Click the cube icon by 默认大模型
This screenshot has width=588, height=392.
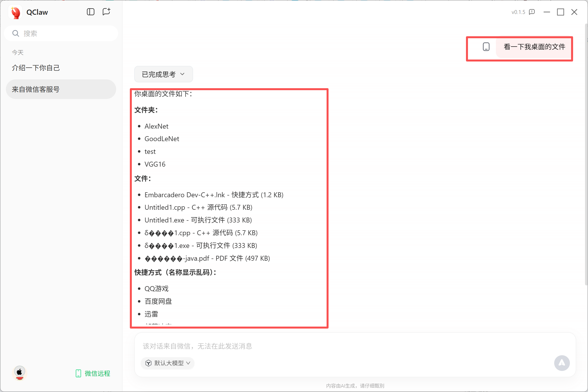[x=148, y=363]
